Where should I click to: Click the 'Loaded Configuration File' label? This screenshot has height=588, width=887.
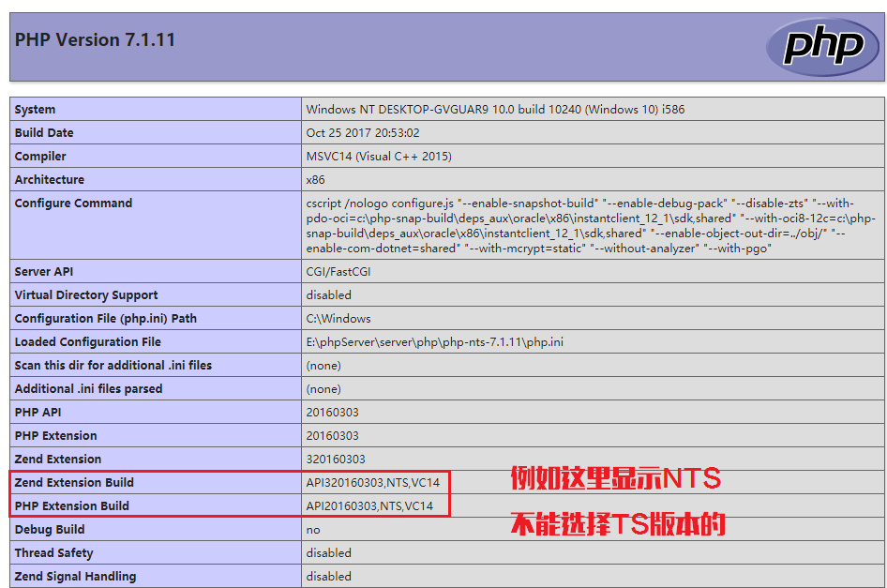88,341
